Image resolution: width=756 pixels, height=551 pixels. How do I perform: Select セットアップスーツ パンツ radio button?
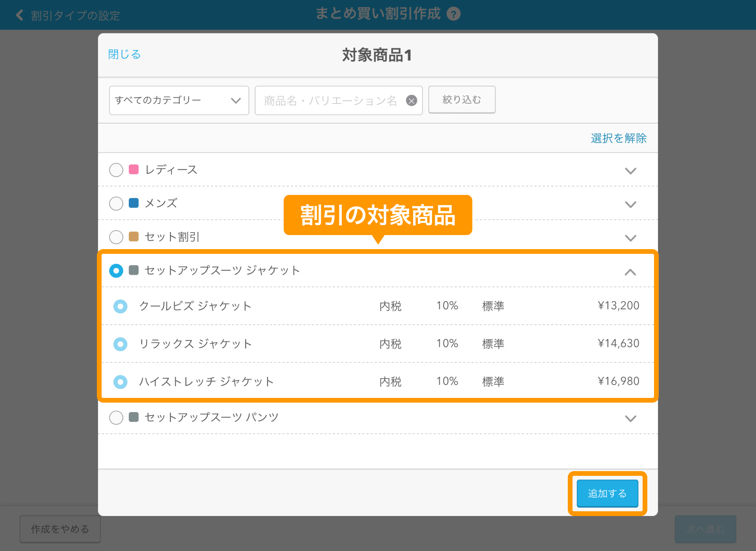click(x=116, y=418)
